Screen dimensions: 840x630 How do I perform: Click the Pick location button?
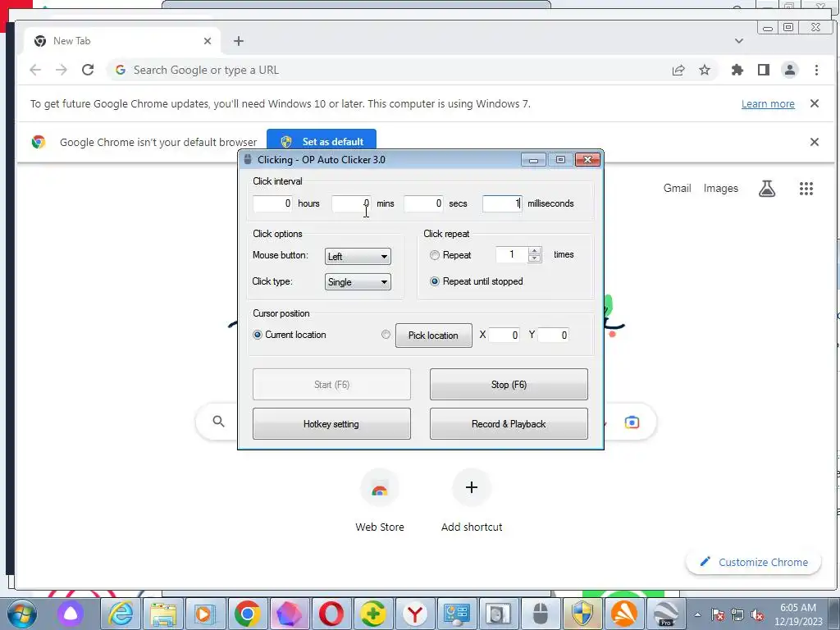point(433,336)
